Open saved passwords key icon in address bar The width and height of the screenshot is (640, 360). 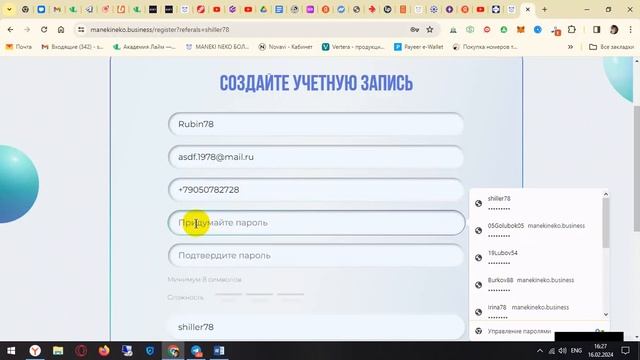pos(414,29)
